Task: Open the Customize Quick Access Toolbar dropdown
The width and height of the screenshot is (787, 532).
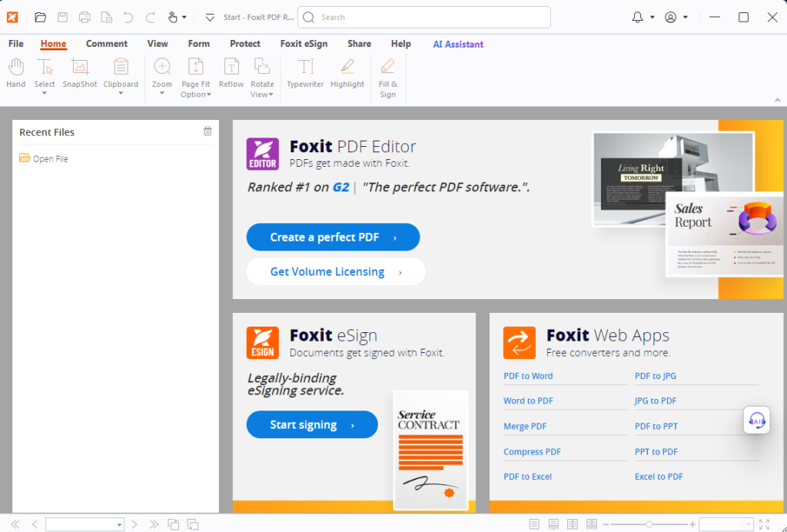Action: [x=210, y=18]
